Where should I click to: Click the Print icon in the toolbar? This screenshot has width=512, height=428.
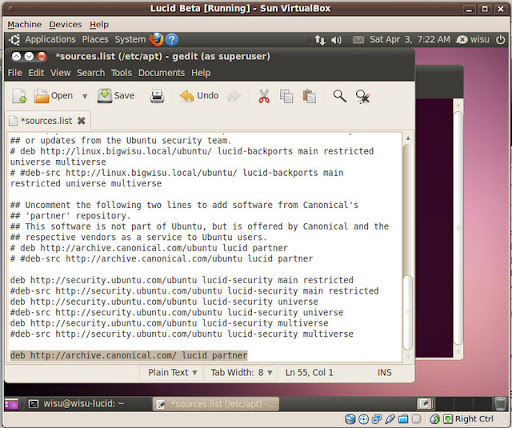(x=157, y=96)
